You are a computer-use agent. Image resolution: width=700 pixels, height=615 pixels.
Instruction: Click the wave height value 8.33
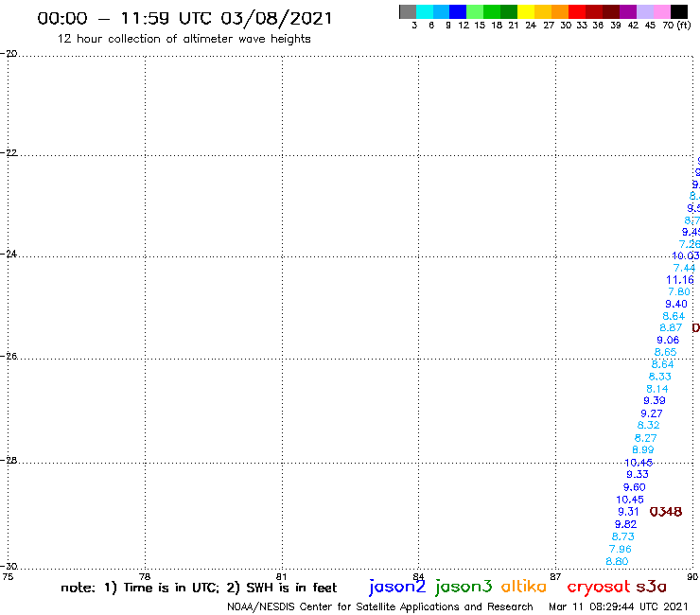pyautogui.click(x=660, y=377)
